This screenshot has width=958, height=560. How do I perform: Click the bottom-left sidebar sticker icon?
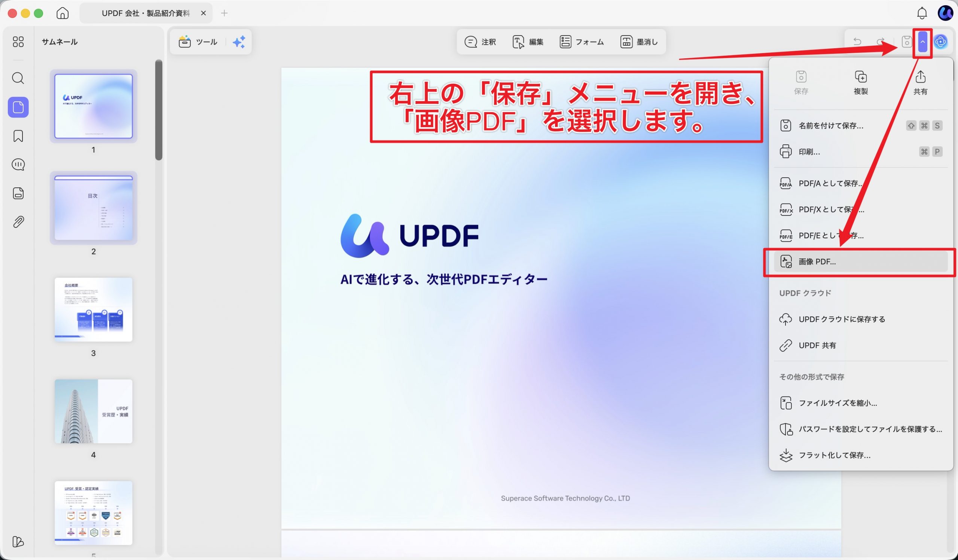pyautogui.click(x=18, y=541)
